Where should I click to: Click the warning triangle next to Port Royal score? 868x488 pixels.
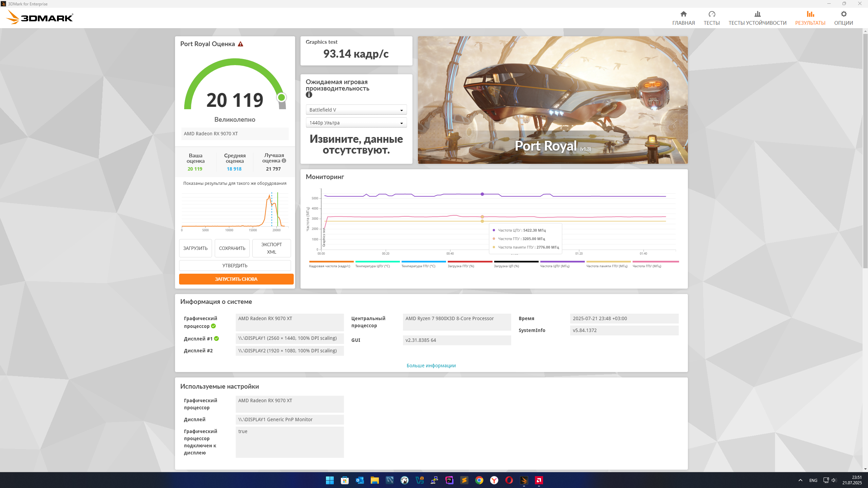coord(240,44)
